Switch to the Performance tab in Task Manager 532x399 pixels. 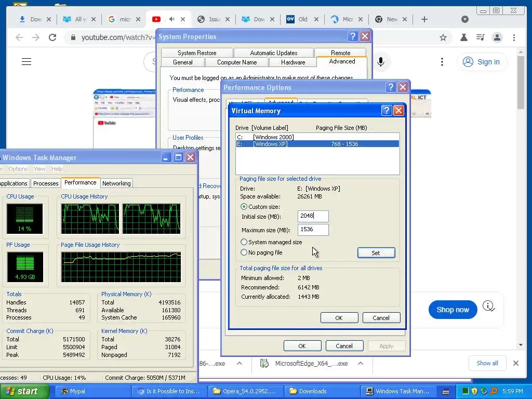coord(81,182)
